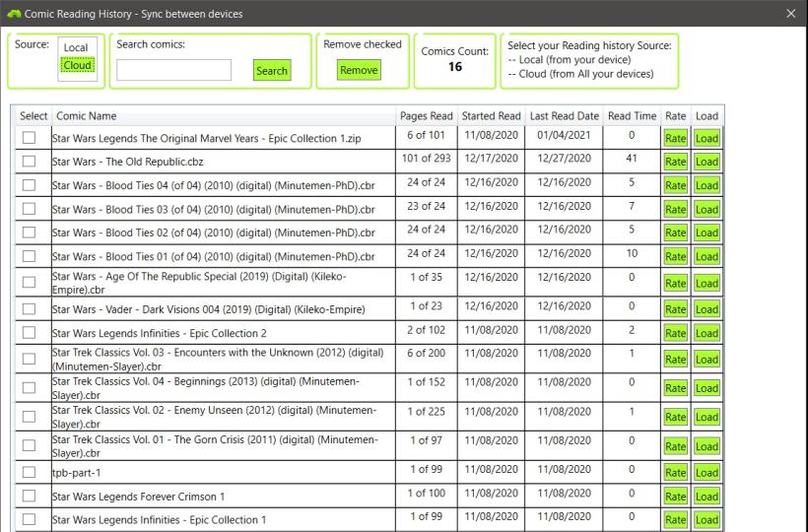The width and height of the screenshot is (808, 532).
Task: Rate Blood Ties 04 comic
Action: point(675,185)
